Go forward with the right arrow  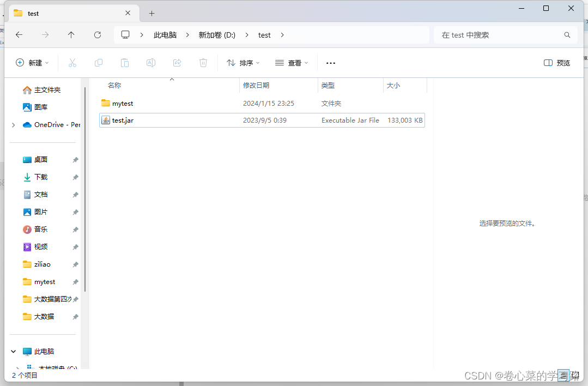click(x=45, y=35)
